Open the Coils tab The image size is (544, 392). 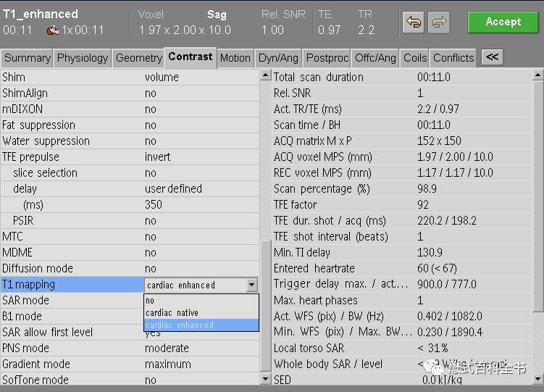tap(415, 58)
